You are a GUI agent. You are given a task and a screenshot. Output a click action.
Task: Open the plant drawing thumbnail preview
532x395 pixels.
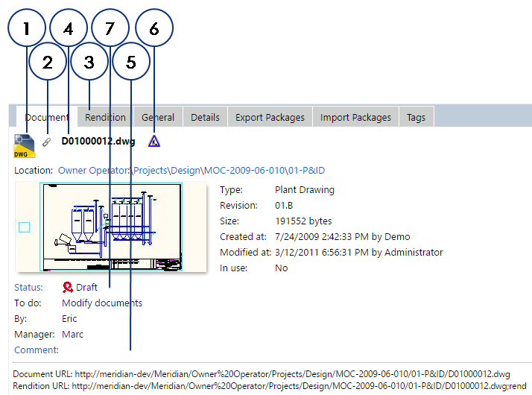click(110, 227)
